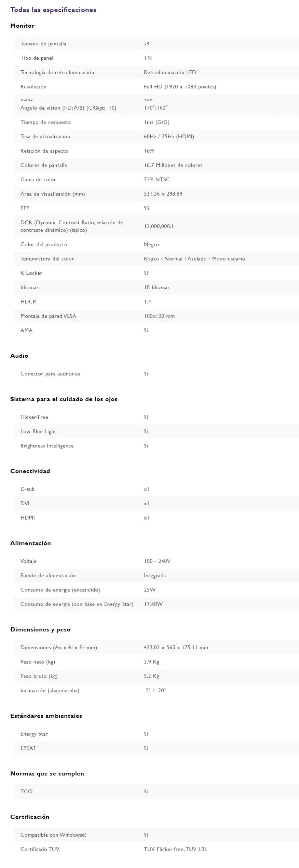The image size is (299, 868).
Task: Click the 'Full HD (1920 x 1080 píxeles)' value
Action: (180, 87)
